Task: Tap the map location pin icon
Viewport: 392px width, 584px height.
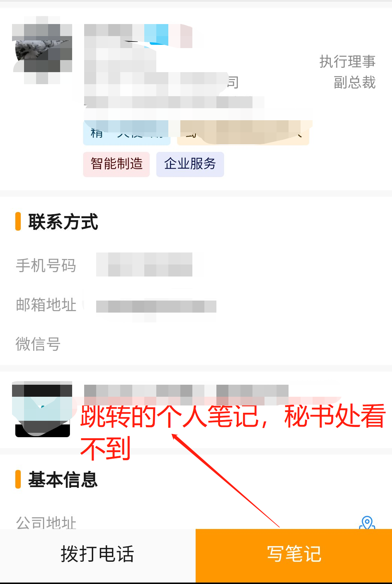Action: click(367, 522)
